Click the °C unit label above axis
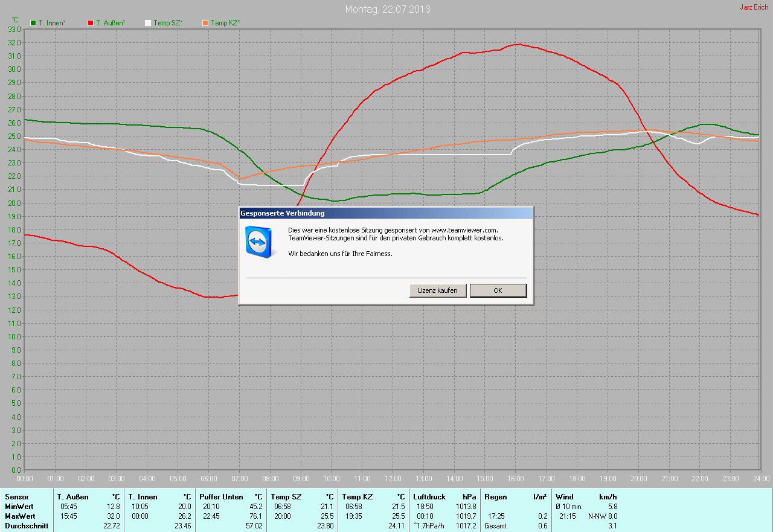This screenshot has width=773, height=532. click(x=15, y=20)
